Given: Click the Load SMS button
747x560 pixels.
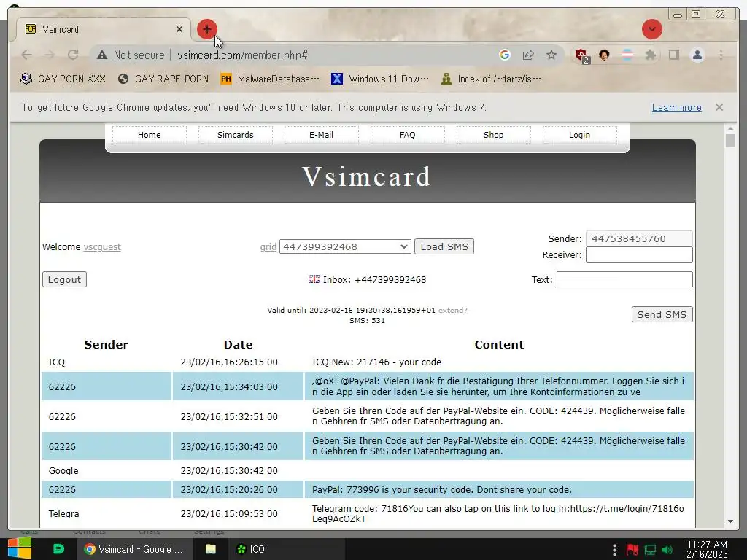Looking at the screenshot, I should coord(444,246).
